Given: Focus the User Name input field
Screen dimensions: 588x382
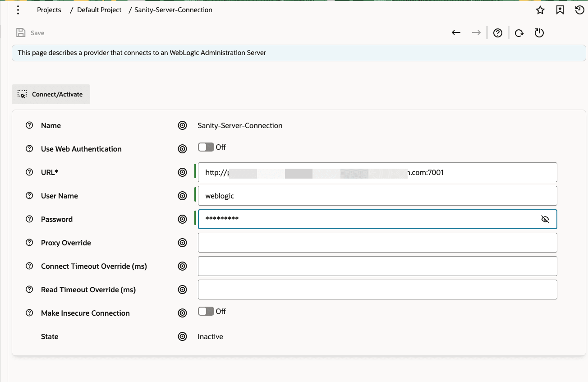Looking at the screenshot, I should click(377, 196).
